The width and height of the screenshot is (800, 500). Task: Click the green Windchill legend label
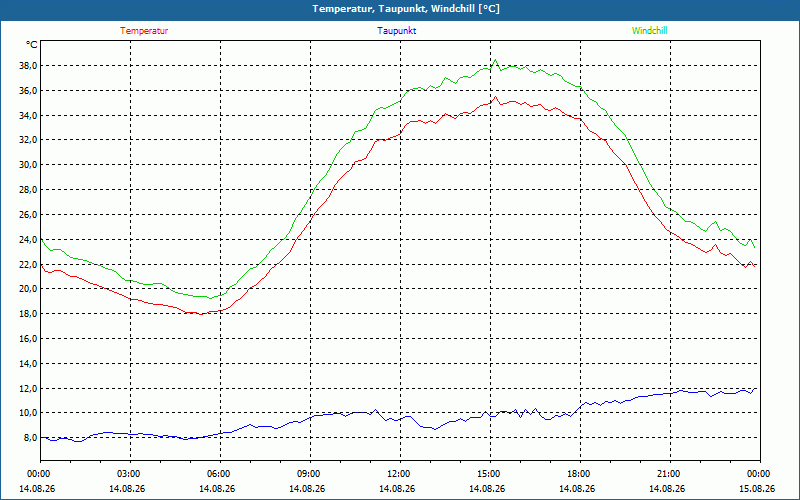(649, 31)
